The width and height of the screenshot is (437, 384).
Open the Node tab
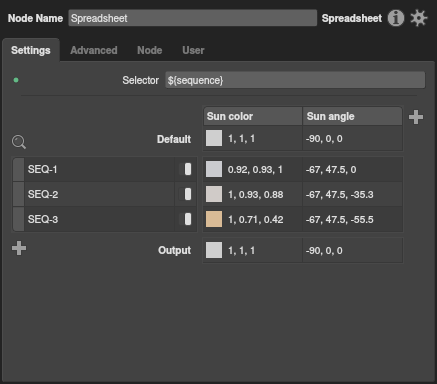tap(150, 50)
